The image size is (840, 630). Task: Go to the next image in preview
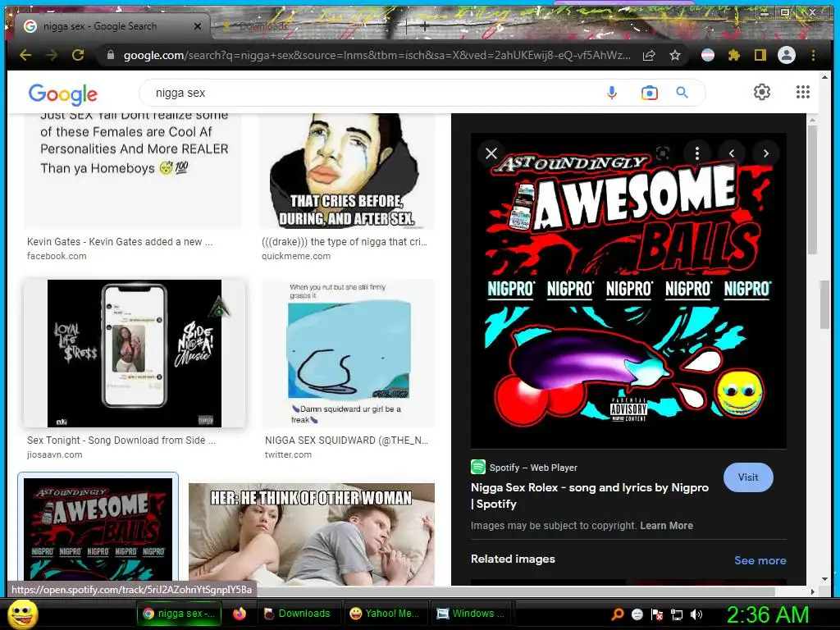[766, 153]
